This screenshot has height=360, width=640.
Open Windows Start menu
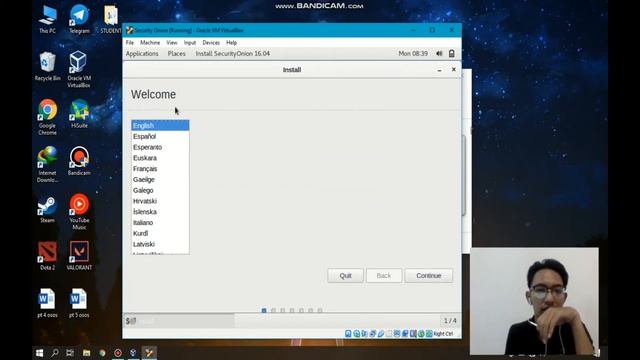coord(39,353)
